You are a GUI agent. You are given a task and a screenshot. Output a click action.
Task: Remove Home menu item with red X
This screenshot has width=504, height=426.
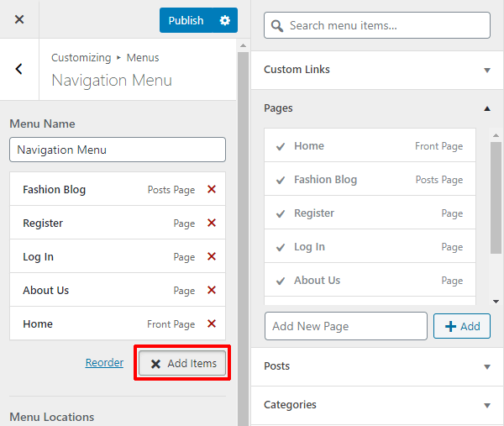coord(212,324)
